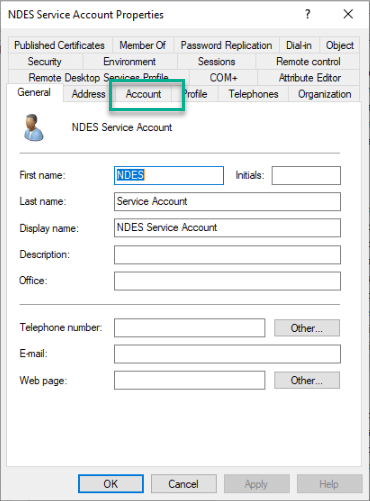Open Other next to Telephone number
370x501 pixels.
[x=307, y=328]
